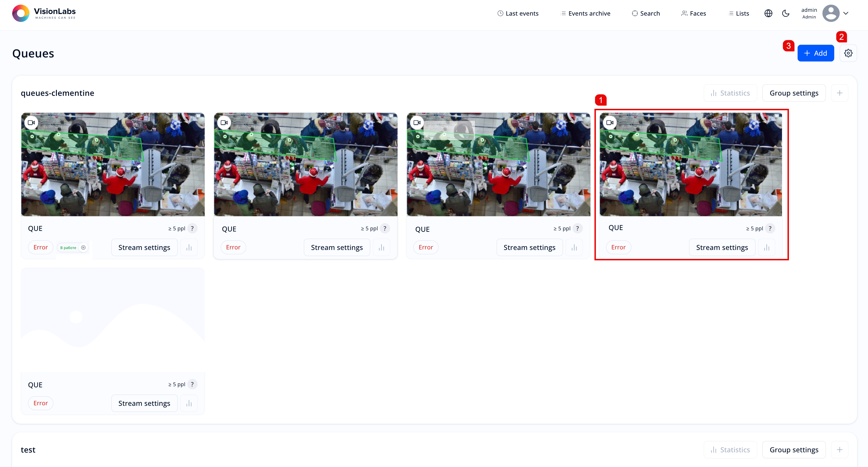Open the Faces section
The image size is (868, 467).
693,14
